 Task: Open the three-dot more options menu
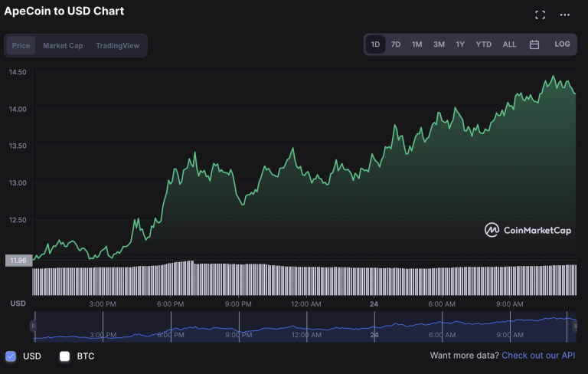click(x=565, y=15)
